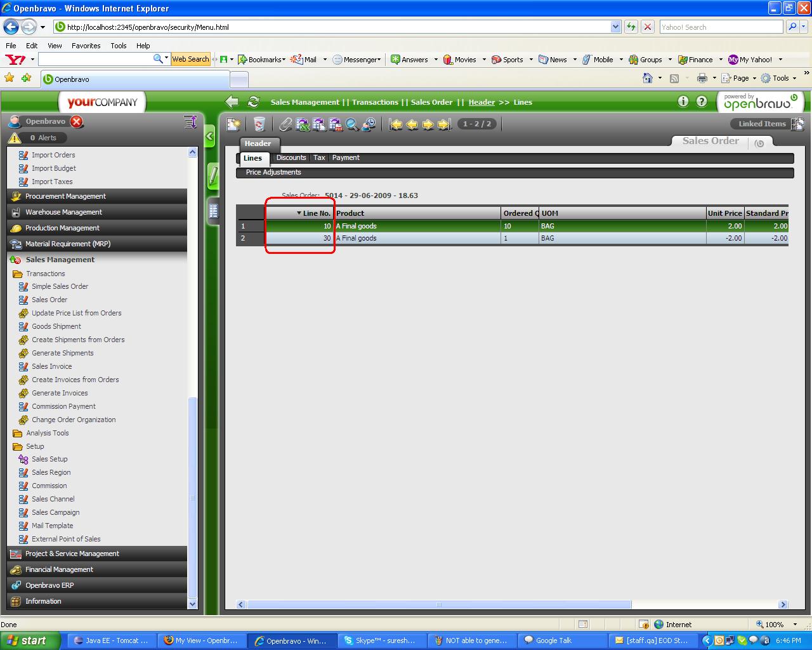Open Generate Invoices menu item
The image size is (812, 650).
[x=60, y=393]
